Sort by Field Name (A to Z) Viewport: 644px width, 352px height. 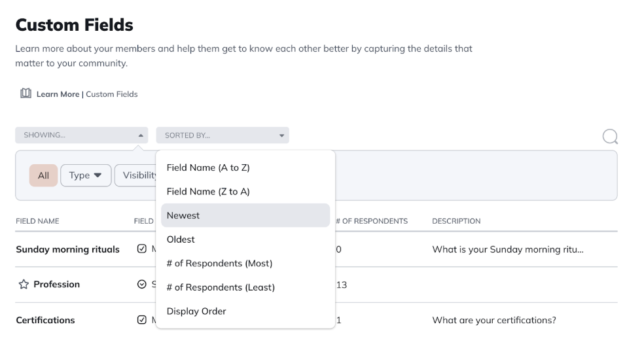click(208, 167)
